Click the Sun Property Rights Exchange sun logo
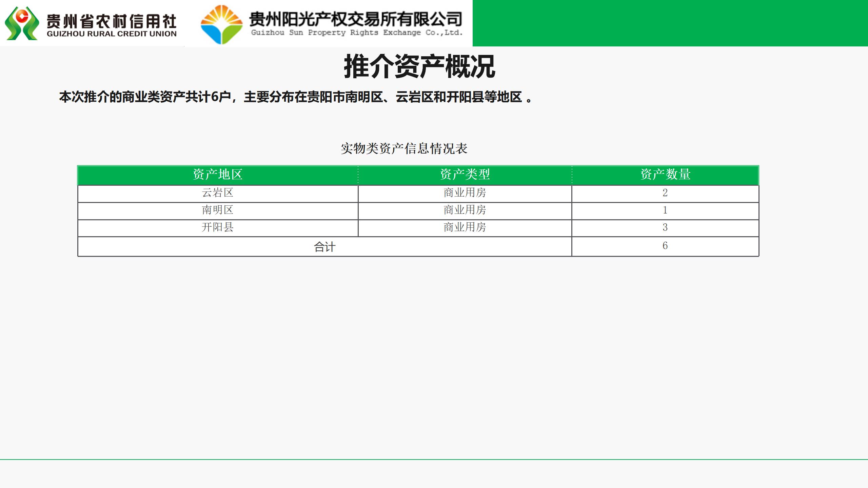This screenshot has height=488, width=868. 221,24
